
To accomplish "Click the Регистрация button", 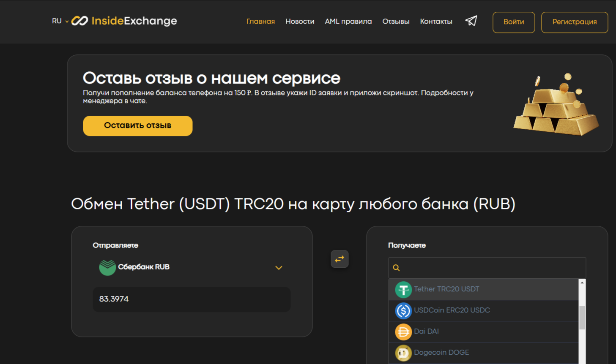I will point(575,22).
